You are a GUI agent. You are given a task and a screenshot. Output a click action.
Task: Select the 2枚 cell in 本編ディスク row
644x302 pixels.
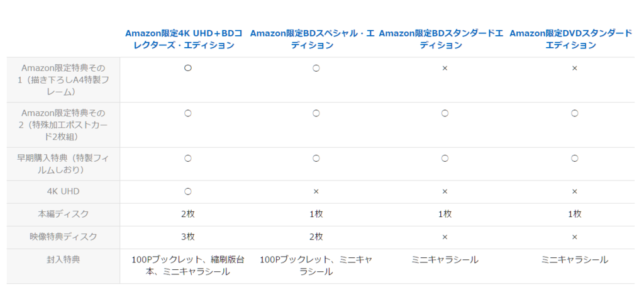click(187, 215)
